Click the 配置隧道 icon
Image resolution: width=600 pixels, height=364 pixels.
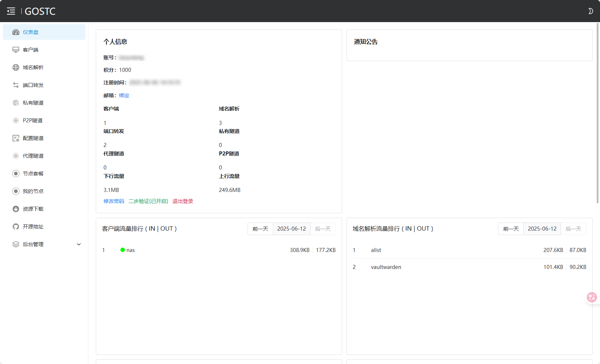(15, 138)
